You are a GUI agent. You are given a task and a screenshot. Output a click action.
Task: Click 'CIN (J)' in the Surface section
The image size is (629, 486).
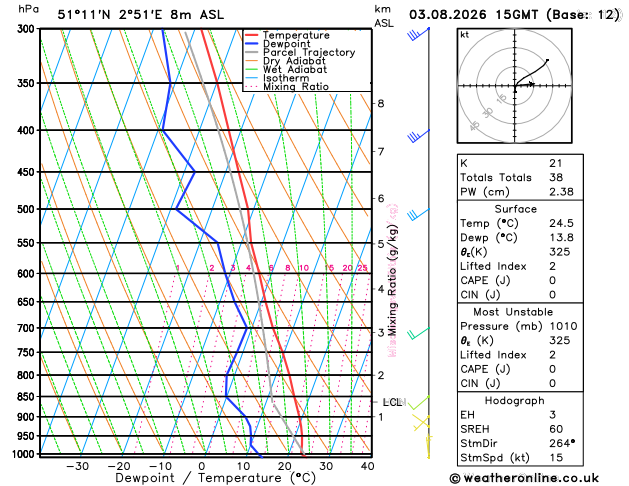pos(480,295)
